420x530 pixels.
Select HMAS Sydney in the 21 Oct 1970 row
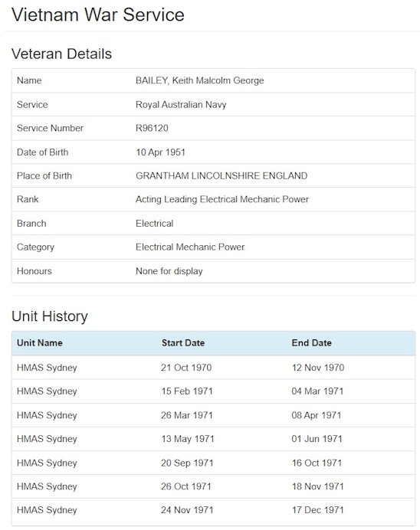click(x=47, y=368)
